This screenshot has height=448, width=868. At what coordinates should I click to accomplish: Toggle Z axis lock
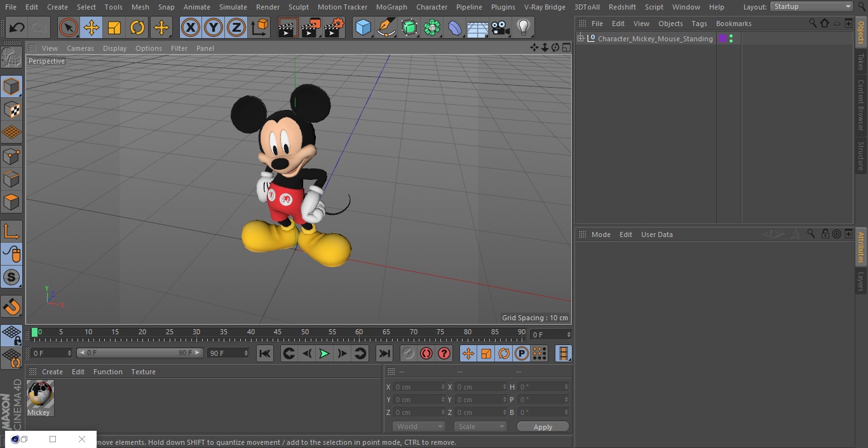236,27
